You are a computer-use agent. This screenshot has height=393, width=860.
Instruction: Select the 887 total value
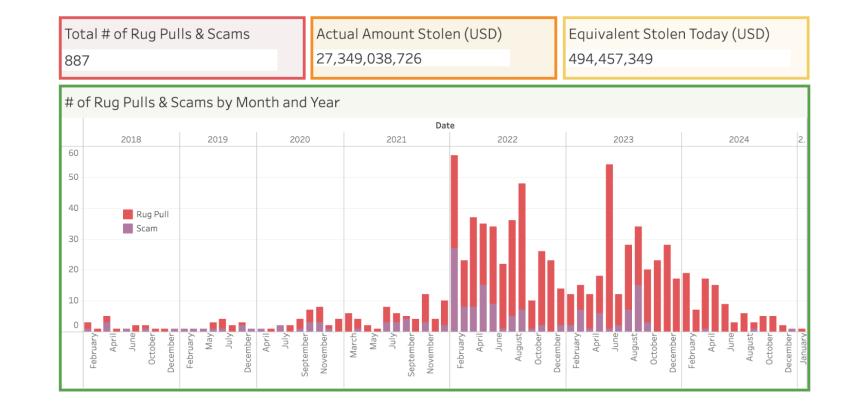tap(77, 60)
